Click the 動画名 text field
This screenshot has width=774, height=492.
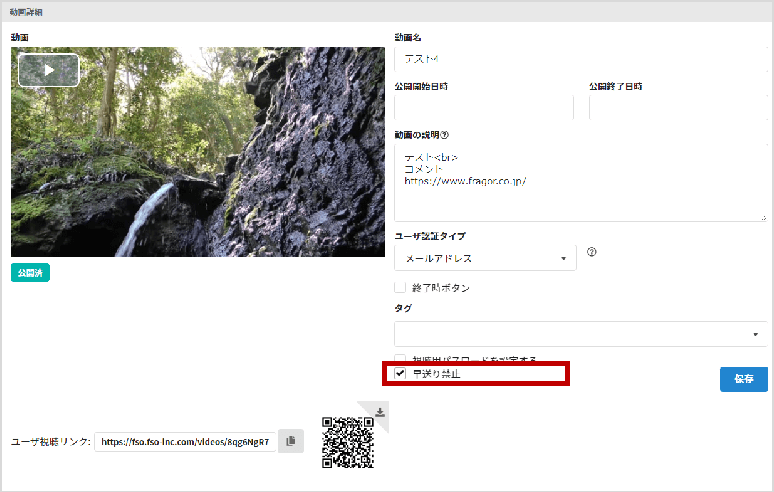580,58
